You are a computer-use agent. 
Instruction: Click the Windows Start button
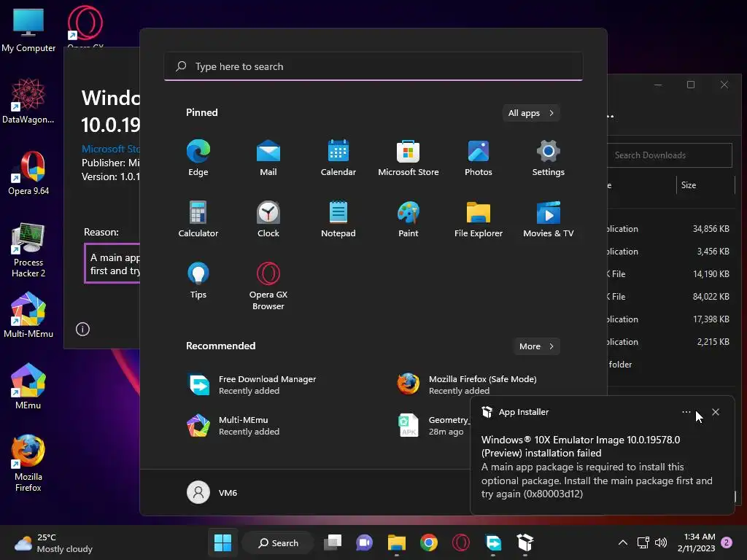pyautogui.click(x=223, y=542)
